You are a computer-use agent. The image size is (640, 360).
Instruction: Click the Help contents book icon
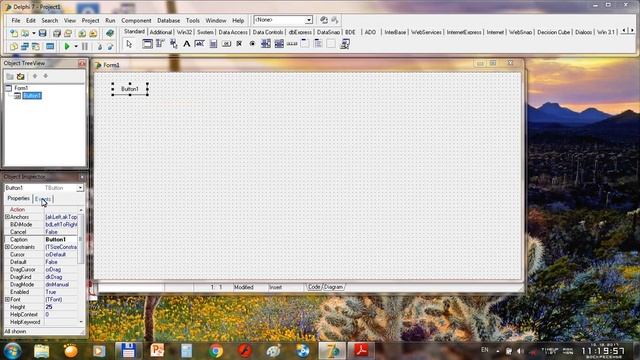click(110, 33)
